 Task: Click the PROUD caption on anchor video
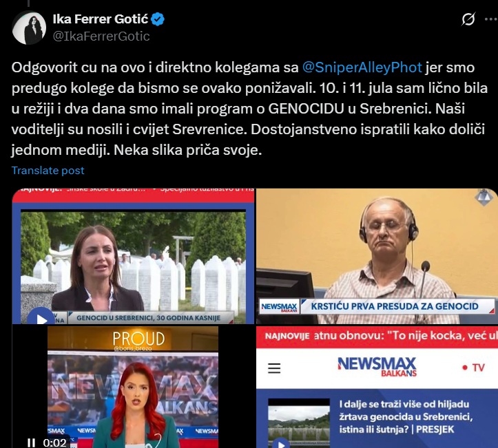click(138, 339)
